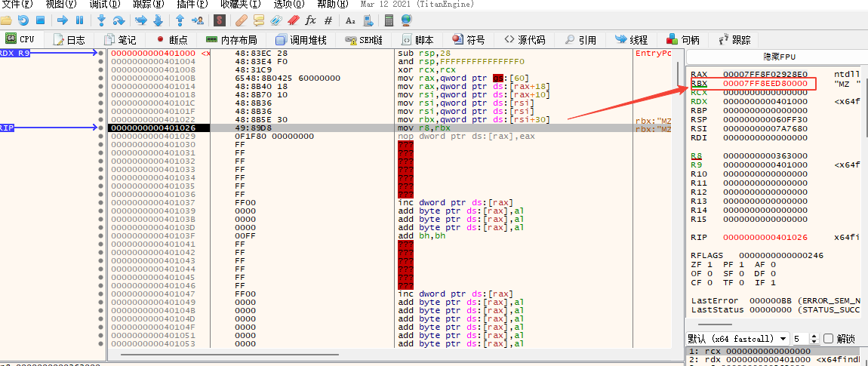
Task: Select the RIP register value 0000000000401026
Action: (765, 237)
